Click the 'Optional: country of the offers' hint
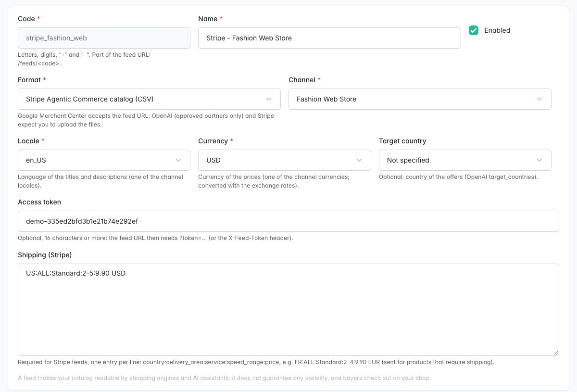Viewport: 577px width, 392px height. [458, 177]
